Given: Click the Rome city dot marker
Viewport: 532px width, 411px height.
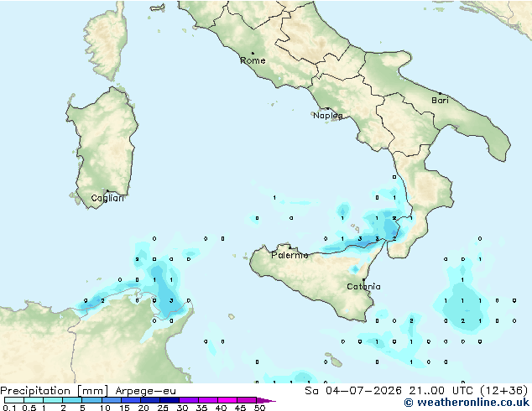Looking at the screenshot, I should pyautogui.click(x=253, y=53).
